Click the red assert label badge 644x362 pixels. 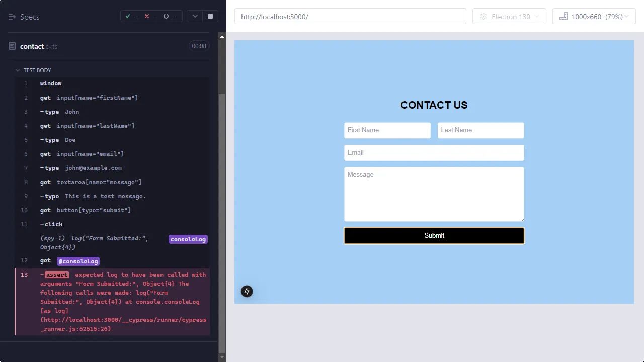[57, 275]
